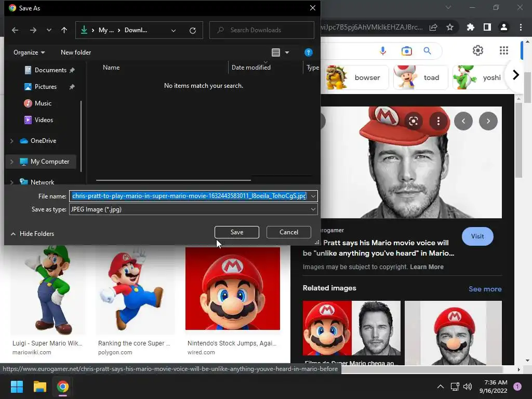Click the Search Downloads field
This screenshot has height=399, width=532.
click(262, 30)
